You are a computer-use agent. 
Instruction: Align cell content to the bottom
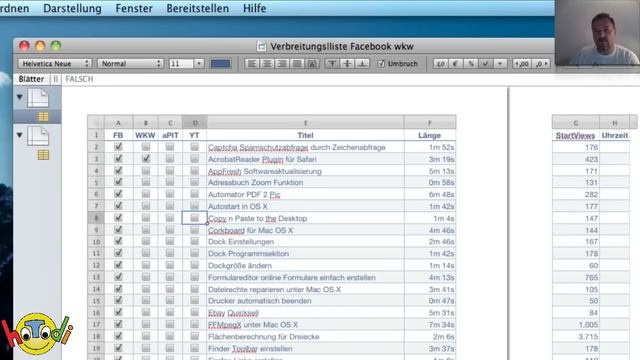click(x=362, y=64)
